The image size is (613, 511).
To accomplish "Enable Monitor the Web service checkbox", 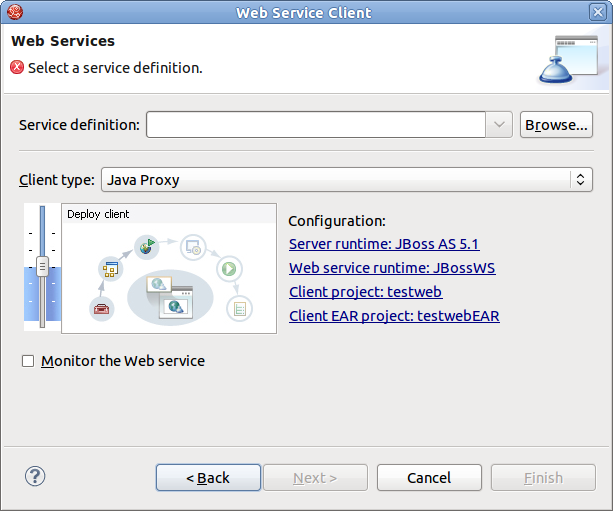I will (28, 361).
